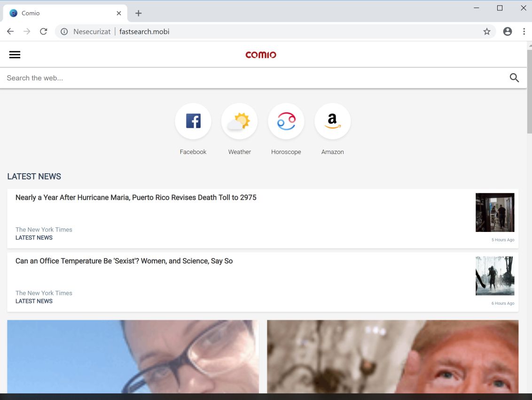Open Chrome's three-dot menu
This screenshot has height=400, width=532.
point(524,31)
